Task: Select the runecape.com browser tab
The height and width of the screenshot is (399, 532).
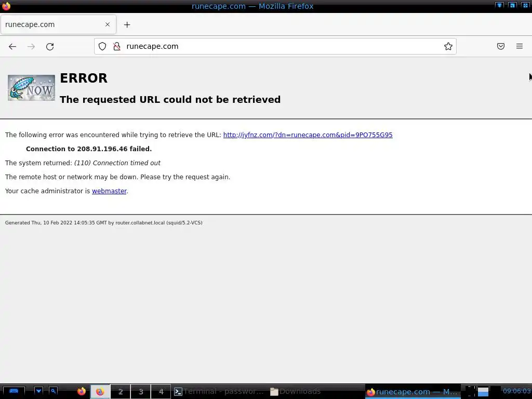Action: 58,24
